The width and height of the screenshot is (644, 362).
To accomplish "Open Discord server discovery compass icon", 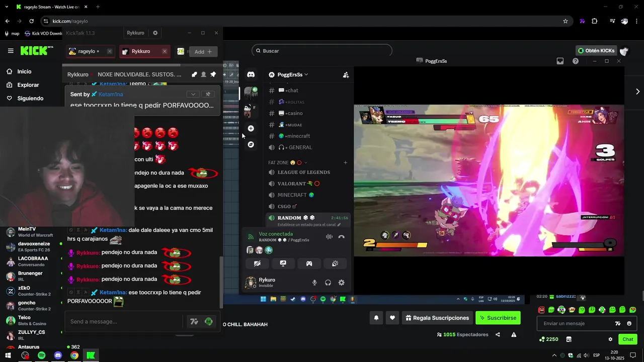I will click(251, 144).
